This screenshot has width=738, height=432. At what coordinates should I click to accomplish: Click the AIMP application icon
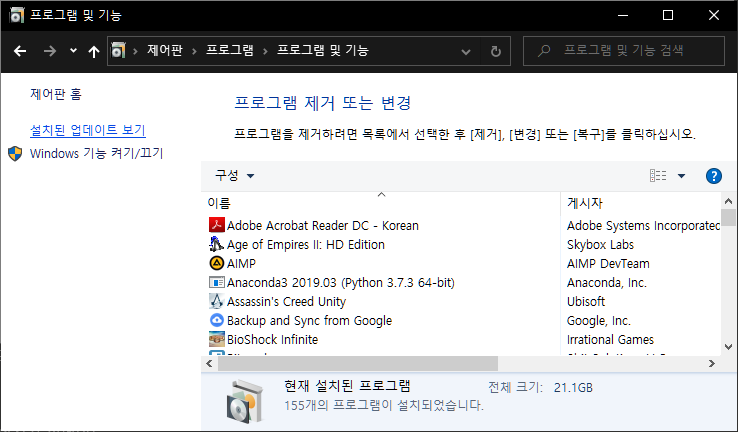(x=217, y=263)
